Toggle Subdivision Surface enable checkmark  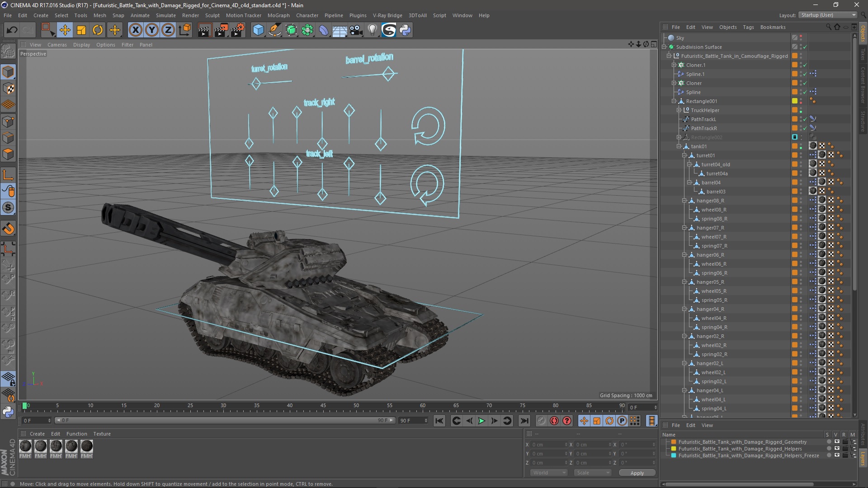pos(805,47)
